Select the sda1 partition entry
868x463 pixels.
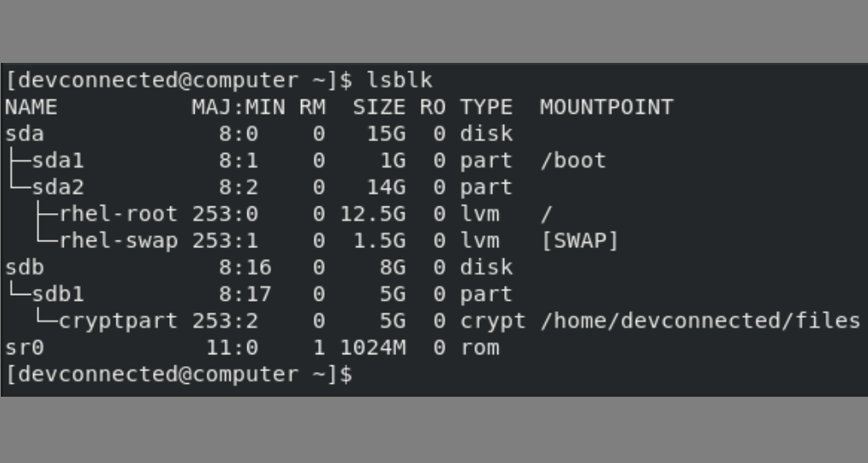click(58, 161)
